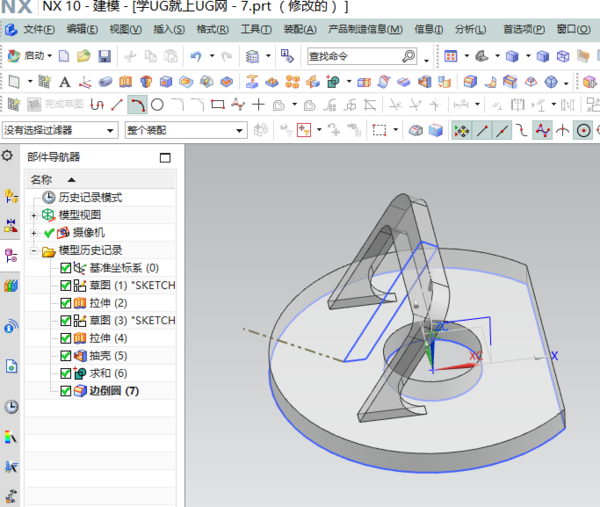Open the part navigator sidebar tab

(x=11, y=256)
